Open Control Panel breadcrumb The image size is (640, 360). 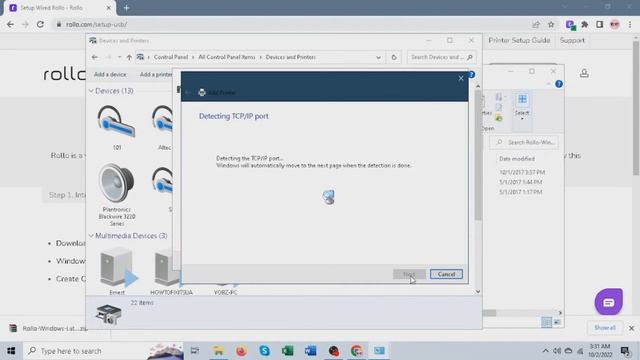click(x=171, y=57)
